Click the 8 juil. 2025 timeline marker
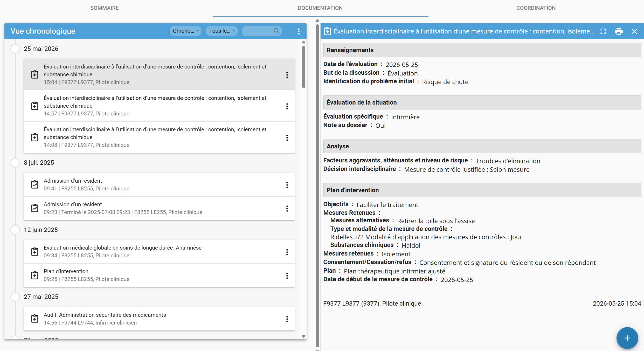The height and width of the screenshot is (351, 644). 15,163
